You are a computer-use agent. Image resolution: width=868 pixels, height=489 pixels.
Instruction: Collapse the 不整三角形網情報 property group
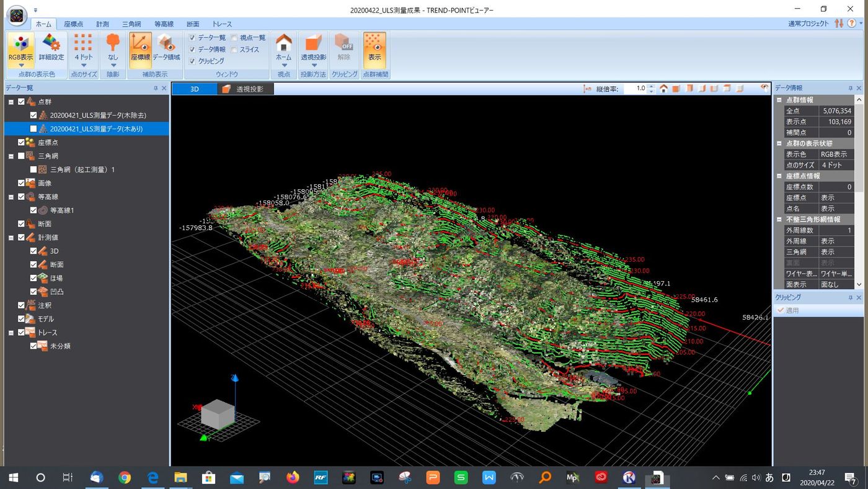(779, 219)
